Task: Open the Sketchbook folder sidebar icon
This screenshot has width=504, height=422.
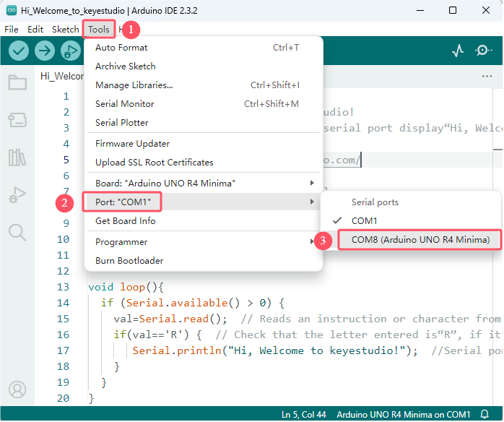Action: pyautogui.click(x=17, y=82)
